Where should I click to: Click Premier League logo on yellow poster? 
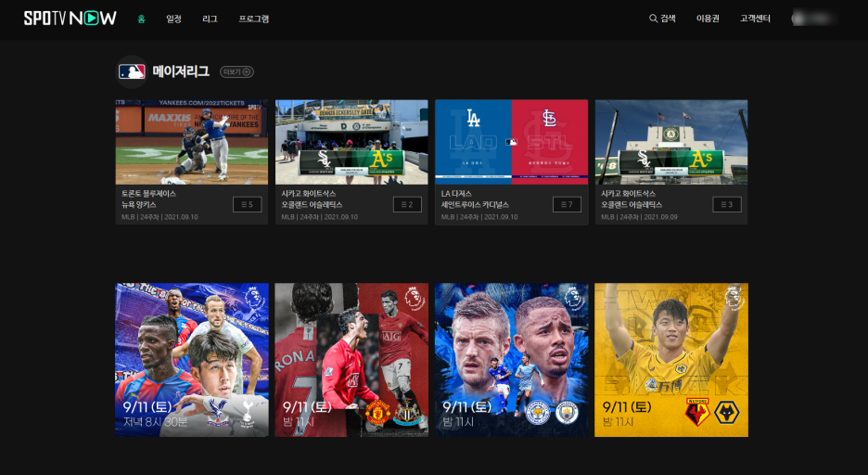click(x=734, y=299)
